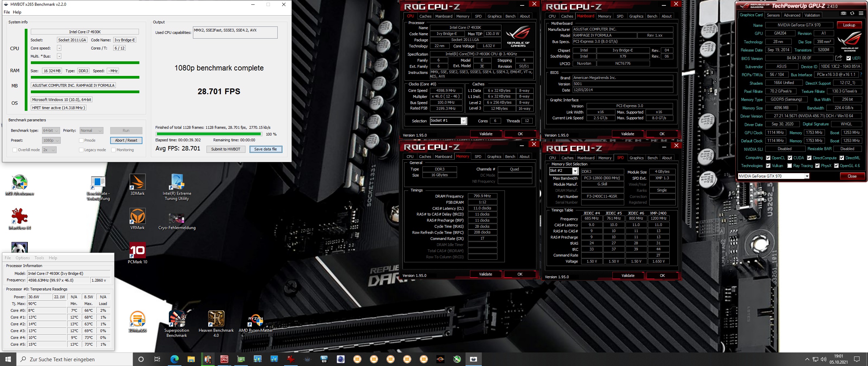The width and height of the screenshot is (868, 366).
Task: Open the PCMark 10 desktop icon
Action: pyautogui.click(x=137, y=253)
